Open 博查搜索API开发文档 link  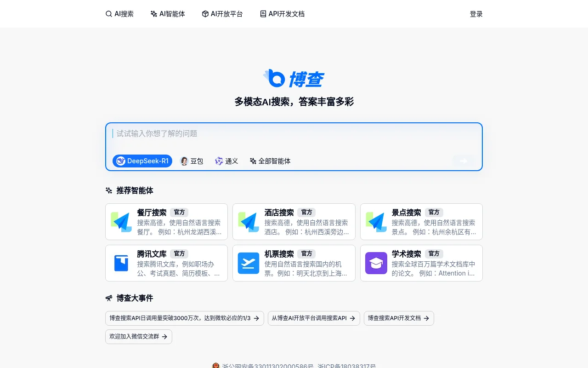tap(398, 318)
